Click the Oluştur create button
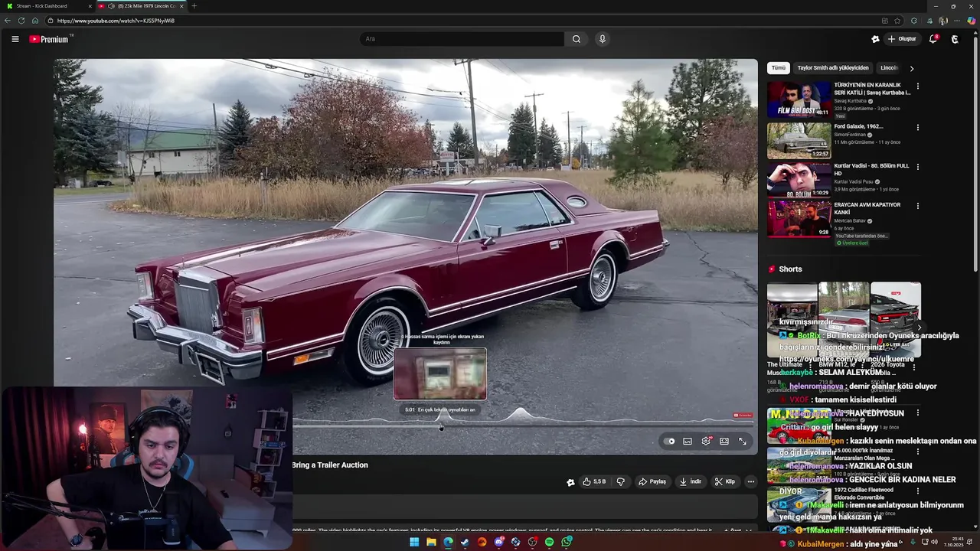This screenshot has height=551, width=980. pos(901,39)
